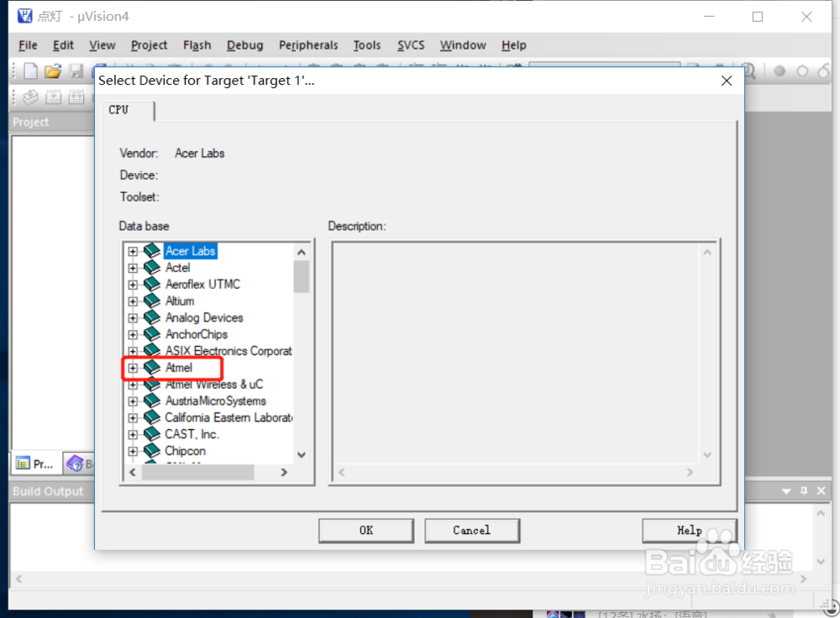Expand the Aeroflex UTMC vendor node
This screenshot has width=840, height=618.
[x=133, y=285]
